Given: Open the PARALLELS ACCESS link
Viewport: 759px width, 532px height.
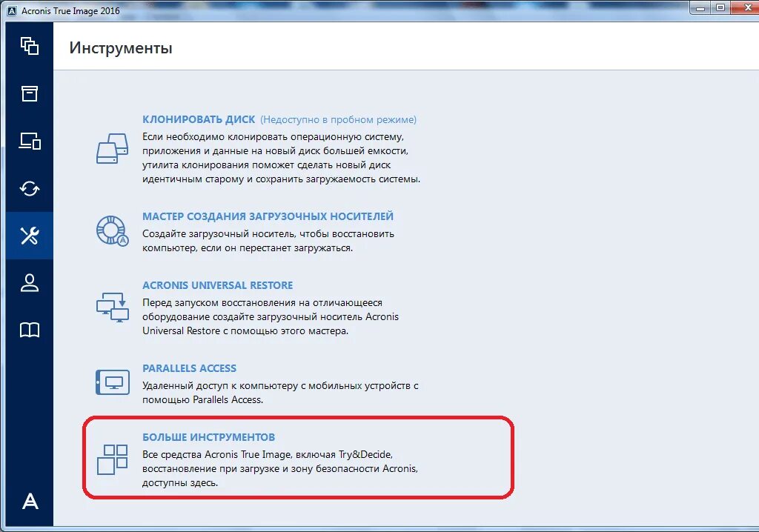Looking at the screenshot, I should (x=189, y=368).
